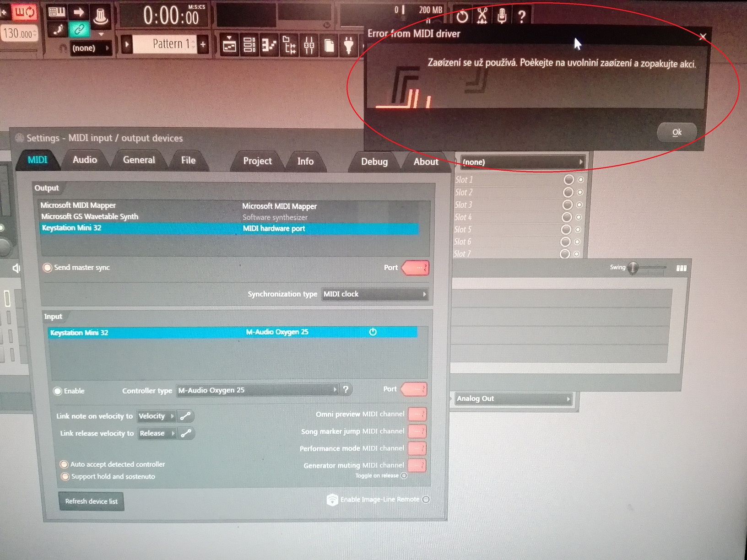
Task: Open the Playlist view icon
Action: tap(229, 45)
